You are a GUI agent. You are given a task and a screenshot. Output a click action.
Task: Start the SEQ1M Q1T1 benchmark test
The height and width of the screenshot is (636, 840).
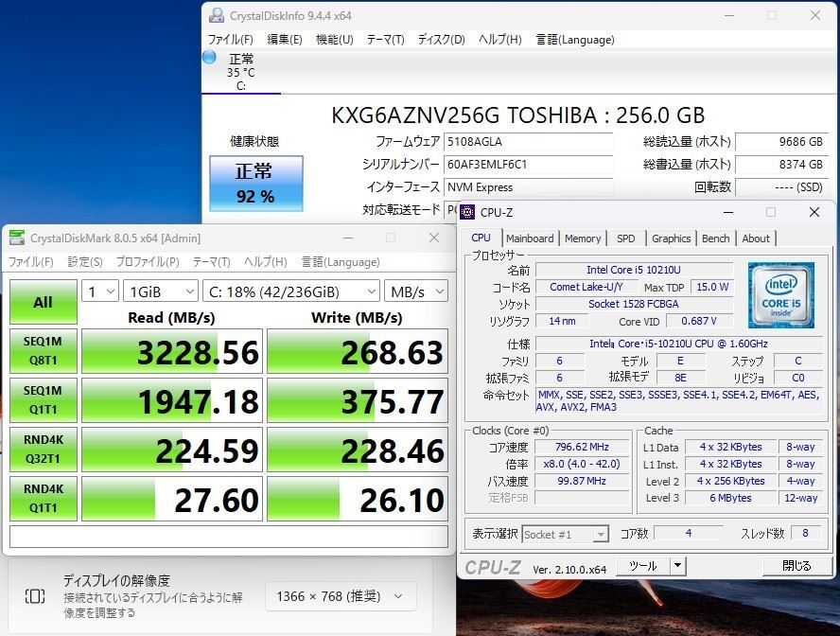coord(43,400)
